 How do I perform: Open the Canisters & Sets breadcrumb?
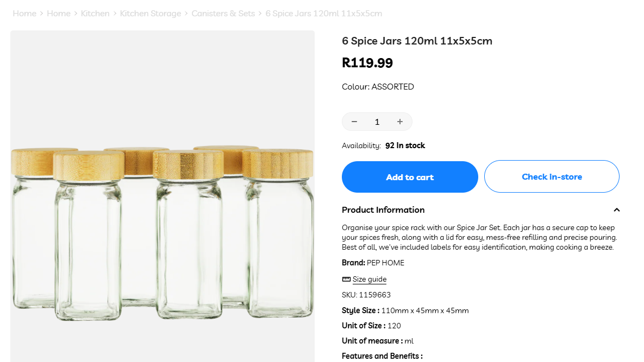[223, 14]
